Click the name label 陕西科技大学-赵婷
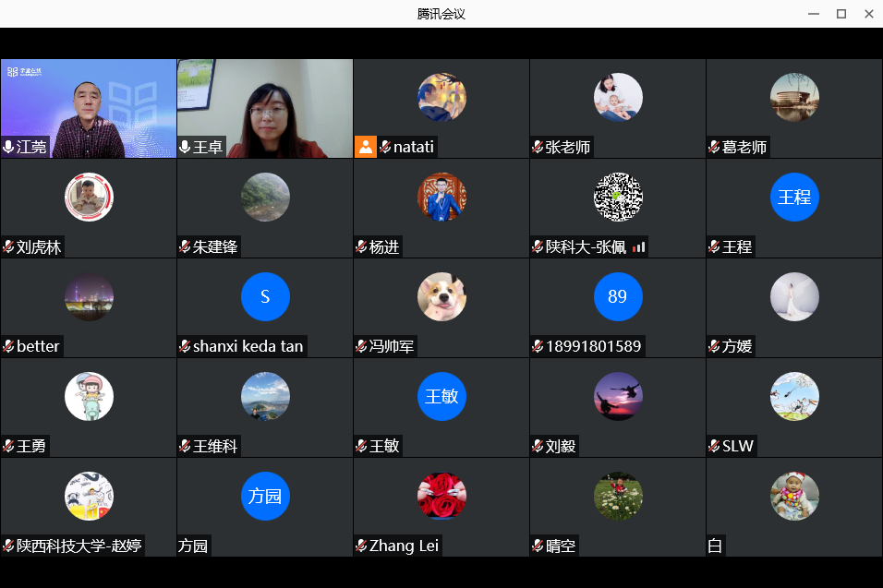This screenshot has width=883, height=588. coord(79,546)
